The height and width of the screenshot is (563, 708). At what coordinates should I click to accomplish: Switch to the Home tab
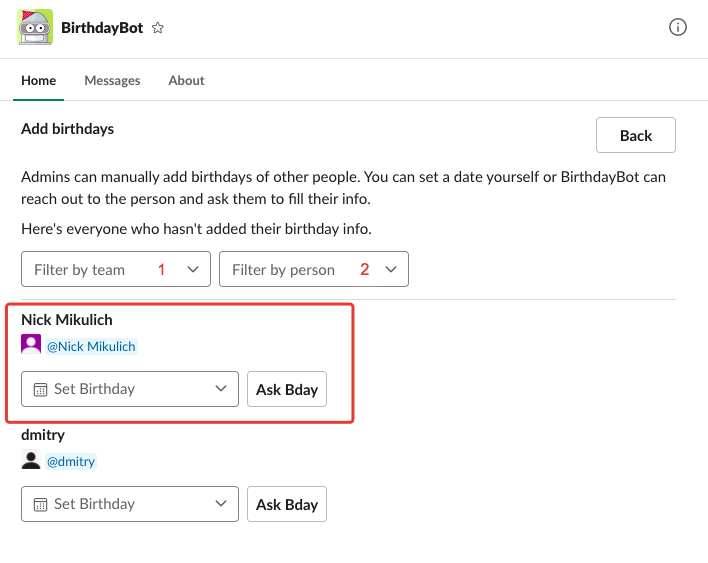[38, 80]
